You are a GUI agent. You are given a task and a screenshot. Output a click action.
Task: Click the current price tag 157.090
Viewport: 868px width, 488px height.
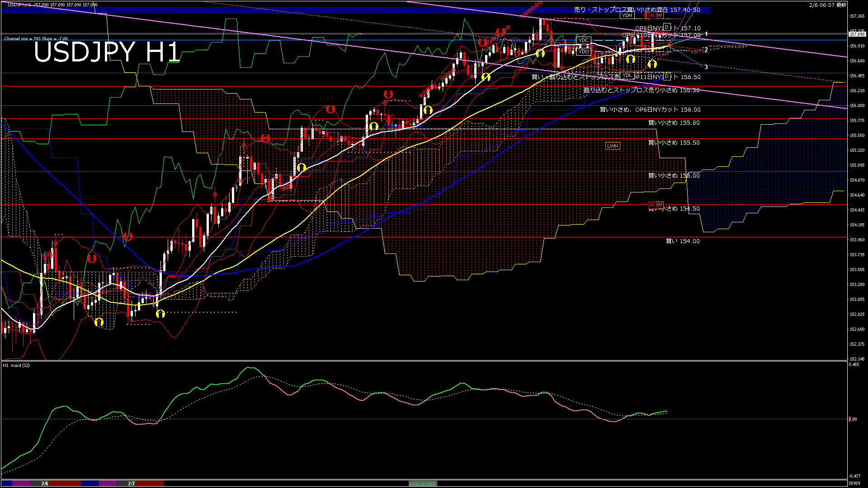[857, 34]
